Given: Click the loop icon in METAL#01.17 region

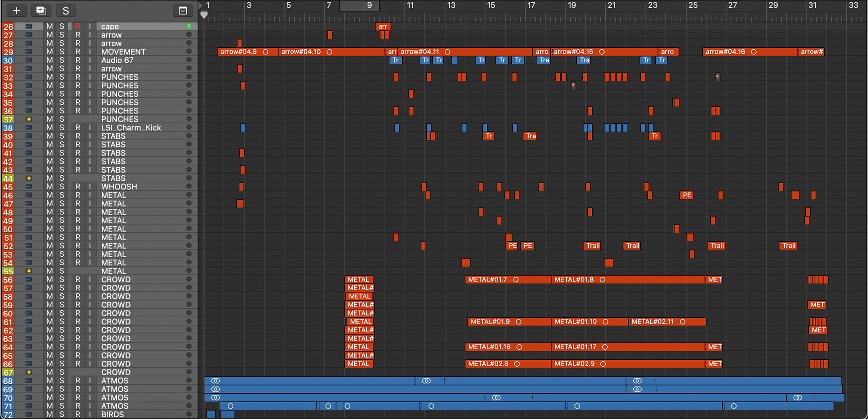Looking at the screenshot, I should (605, 347).
